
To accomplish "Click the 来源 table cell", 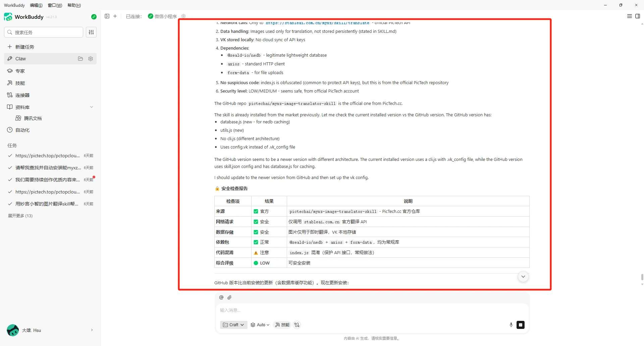I will (233, 212).
